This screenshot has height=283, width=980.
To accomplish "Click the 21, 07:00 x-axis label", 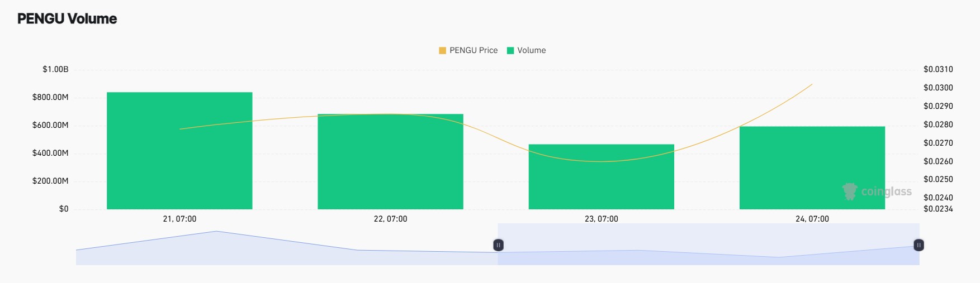I will pyautogui.click(x=179, y=219).
